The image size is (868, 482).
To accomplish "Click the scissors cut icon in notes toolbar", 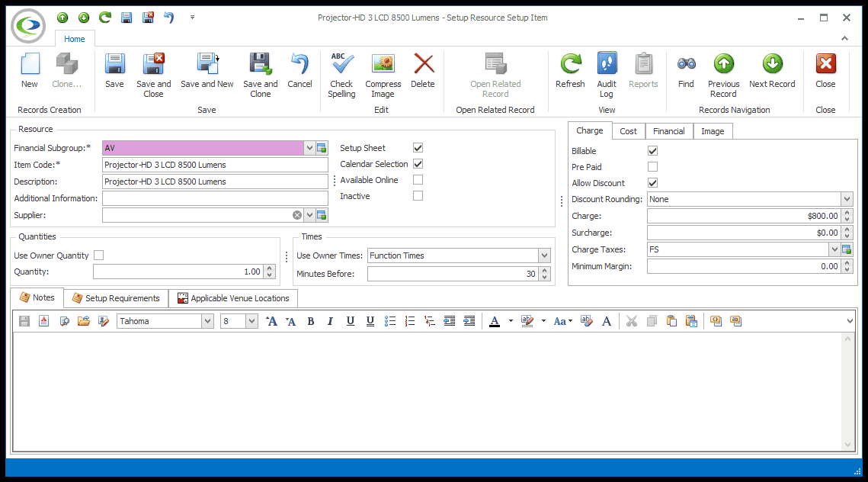I will (632, 321).
